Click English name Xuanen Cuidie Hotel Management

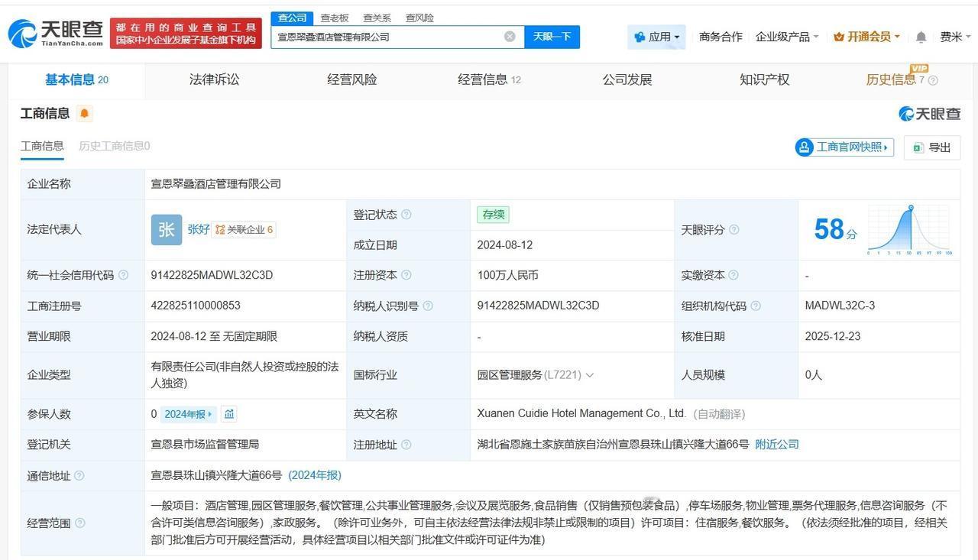tap(581, 413)
